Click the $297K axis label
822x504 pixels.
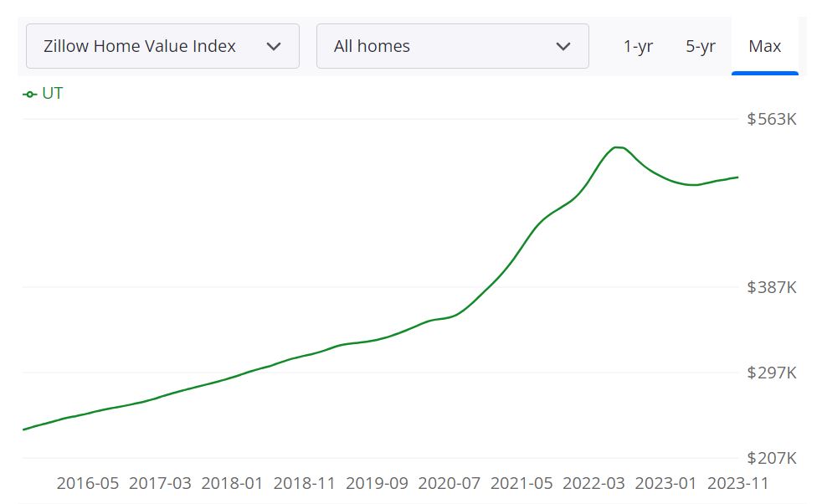pos(772,373)
